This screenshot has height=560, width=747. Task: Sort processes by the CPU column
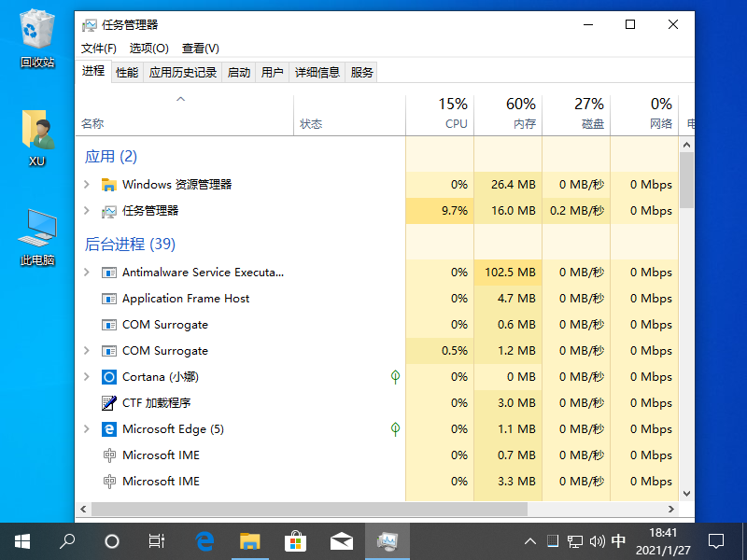point(440,116)
